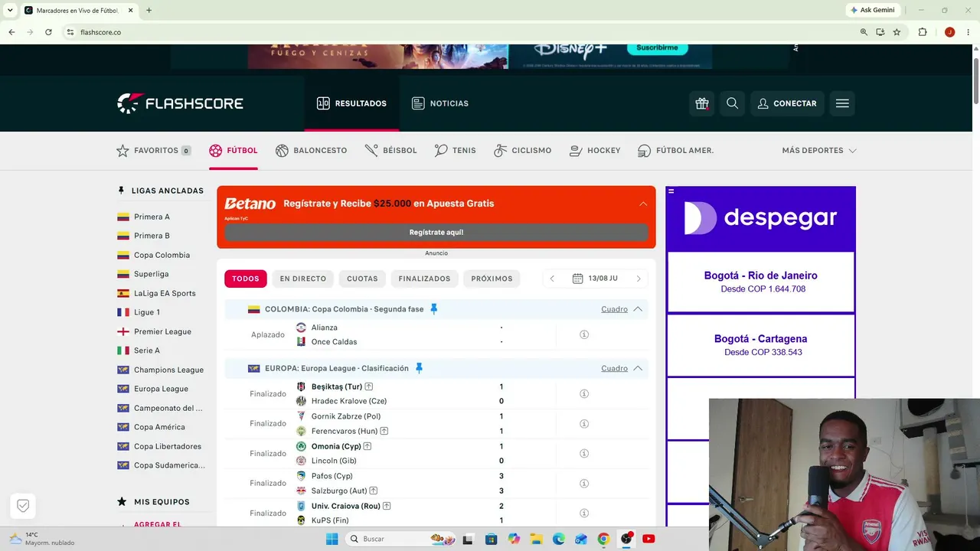Open the Cuadro link for Copa Colombia
Viewport: 980px width, 551px height.
(614, 309)
